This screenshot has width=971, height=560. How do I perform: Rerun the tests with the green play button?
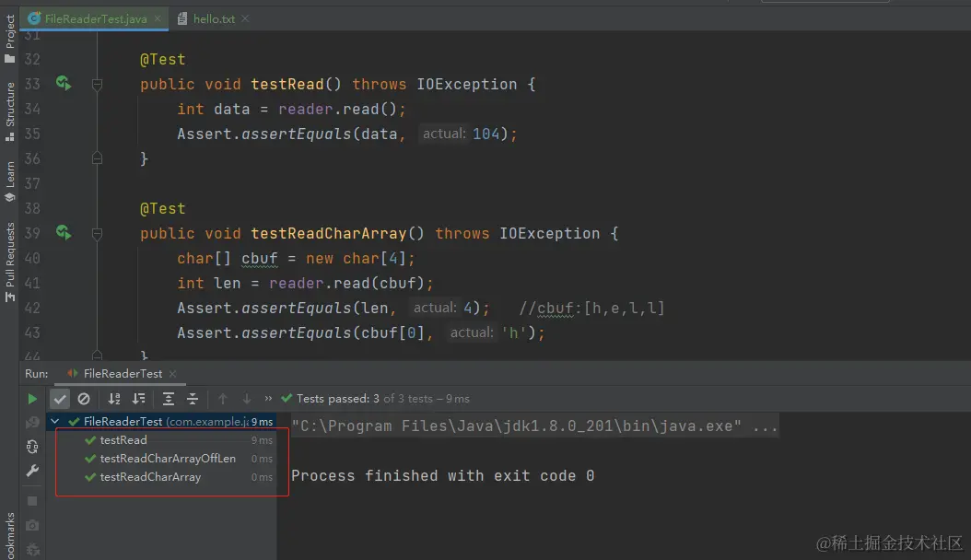click(x=32, y=399)
